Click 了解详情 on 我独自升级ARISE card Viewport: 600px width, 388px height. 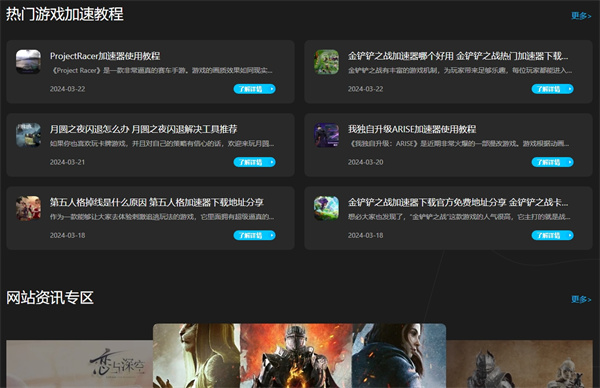pos(553,162)
